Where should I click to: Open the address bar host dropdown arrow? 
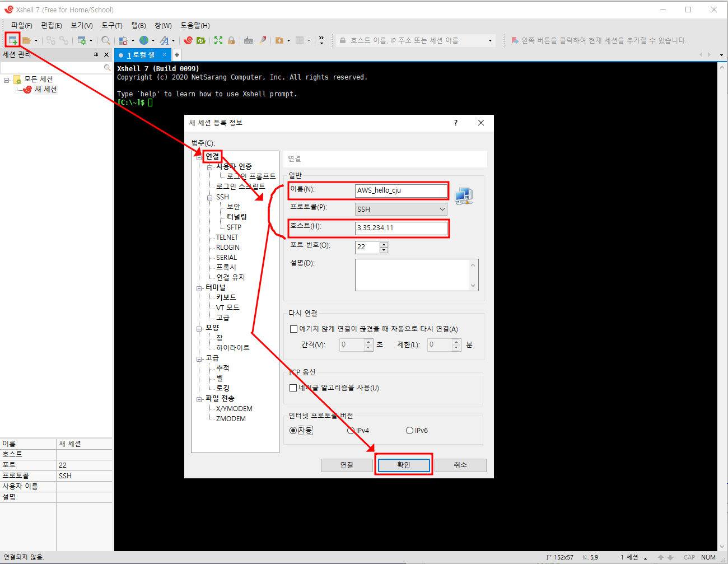[x=490, y=40]
